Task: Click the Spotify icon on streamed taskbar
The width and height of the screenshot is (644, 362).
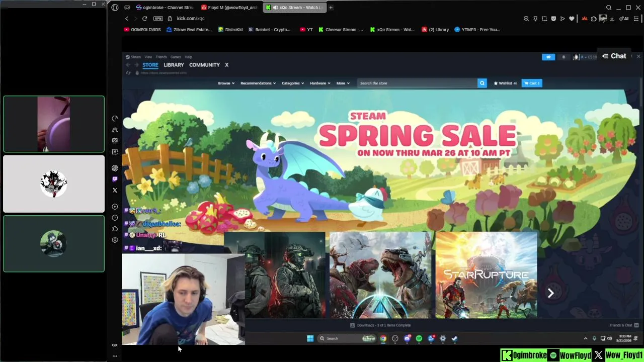Action: pos(419,338)
